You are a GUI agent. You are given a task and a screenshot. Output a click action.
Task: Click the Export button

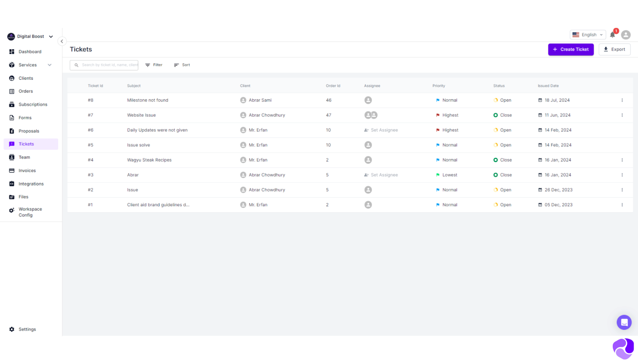614,49
